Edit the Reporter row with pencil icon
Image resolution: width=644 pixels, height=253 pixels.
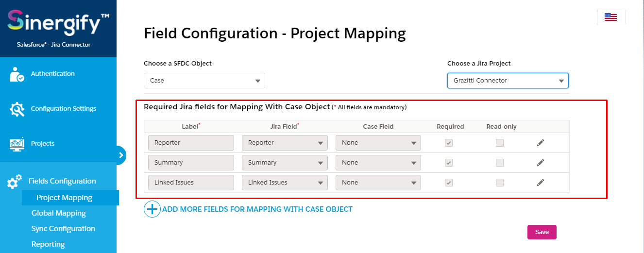pos(541,143)
